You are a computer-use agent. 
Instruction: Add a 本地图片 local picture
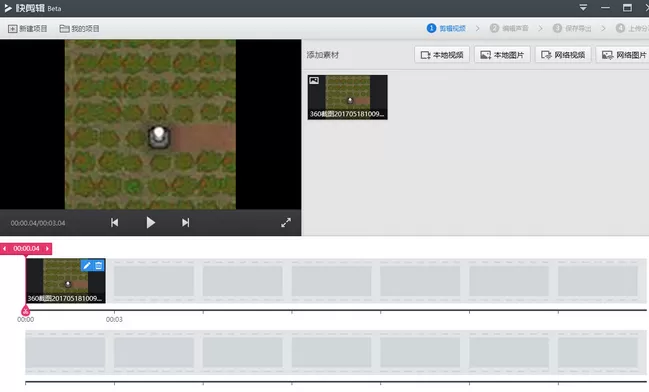502,55
